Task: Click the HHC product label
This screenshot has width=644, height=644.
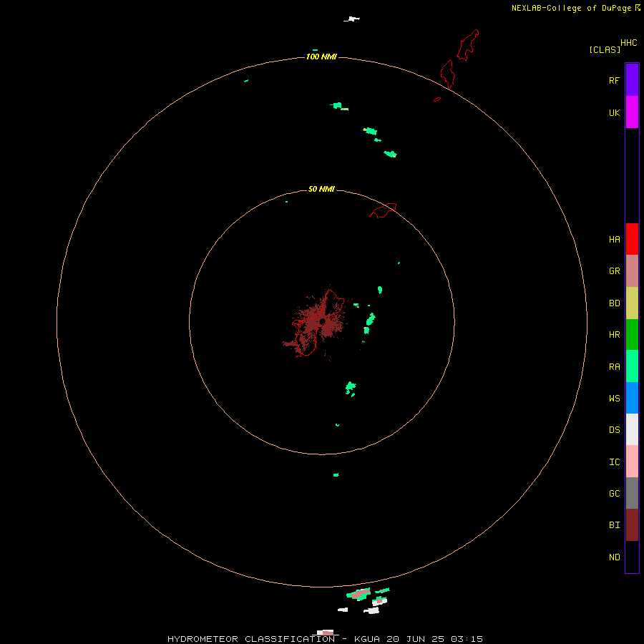Action: [628, 43]
